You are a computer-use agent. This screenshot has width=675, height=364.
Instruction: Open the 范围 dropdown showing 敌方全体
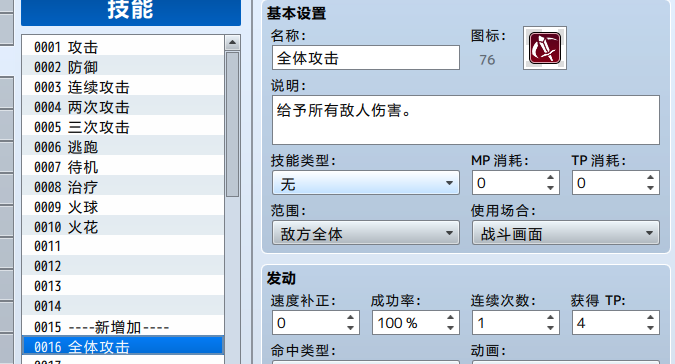(366, 233)
